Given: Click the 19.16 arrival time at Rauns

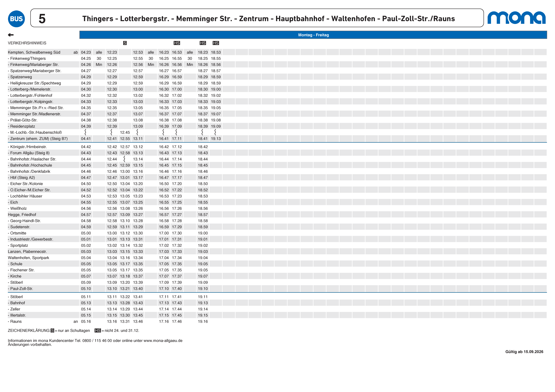Looking at the screenshot, I should pyautogui.click(x=203, y=321).
